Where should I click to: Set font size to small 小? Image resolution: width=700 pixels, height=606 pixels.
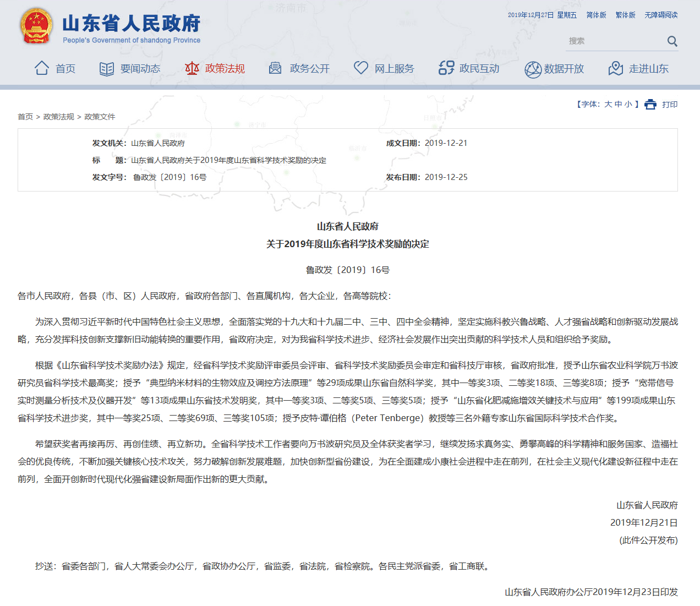pos(628,104)
